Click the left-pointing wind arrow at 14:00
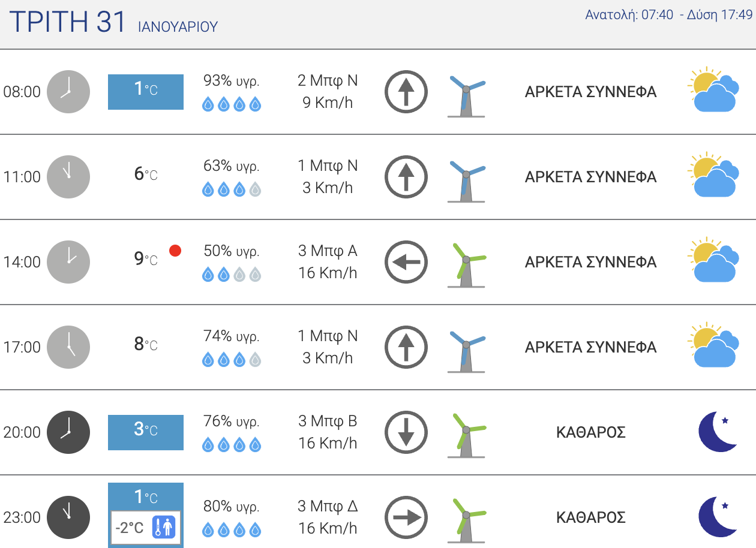 (406, 262)
